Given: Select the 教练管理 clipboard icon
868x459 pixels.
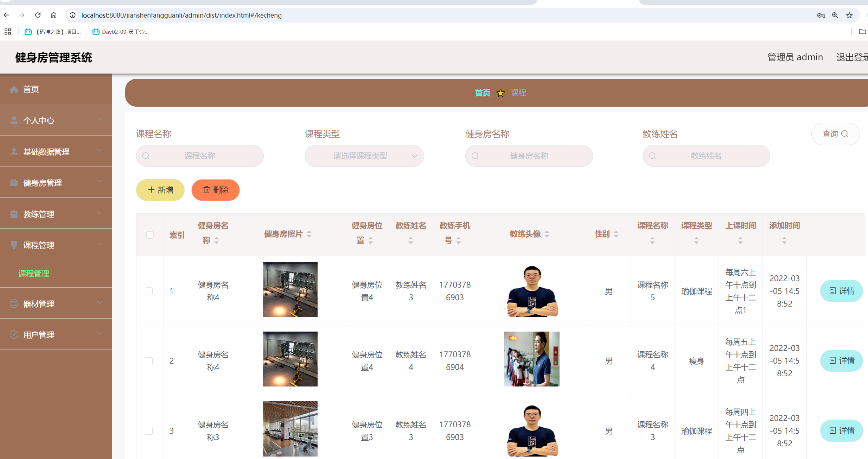Looking at the screenshot, I should 14,214.
